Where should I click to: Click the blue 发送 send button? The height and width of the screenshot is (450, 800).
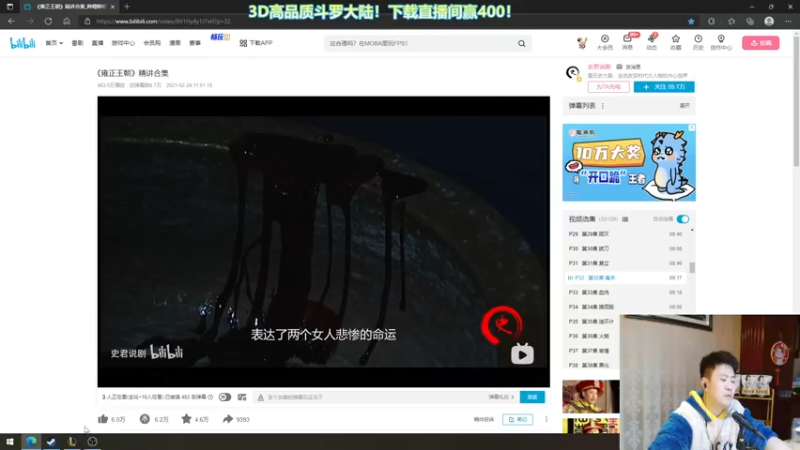click(532, 397)
